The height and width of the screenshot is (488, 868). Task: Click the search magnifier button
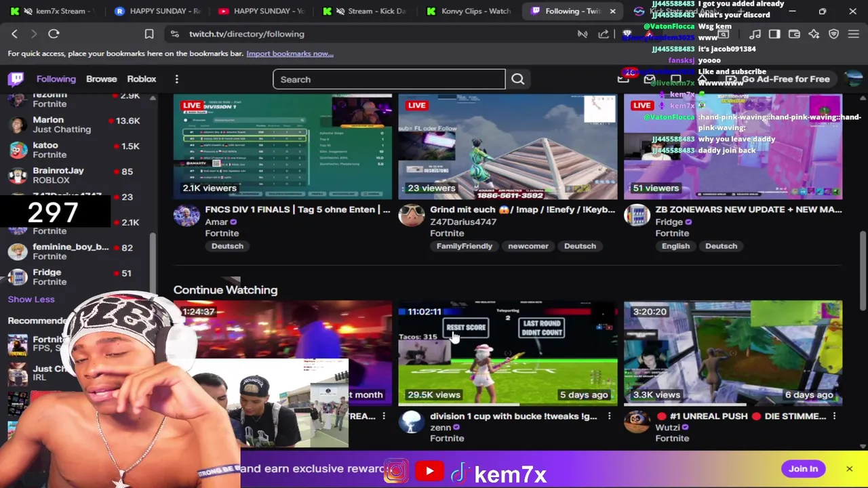tap(517, 79)
